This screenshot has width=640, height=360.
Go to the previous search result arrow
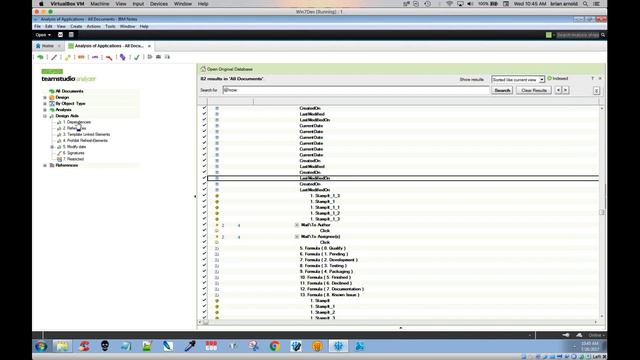558,90
